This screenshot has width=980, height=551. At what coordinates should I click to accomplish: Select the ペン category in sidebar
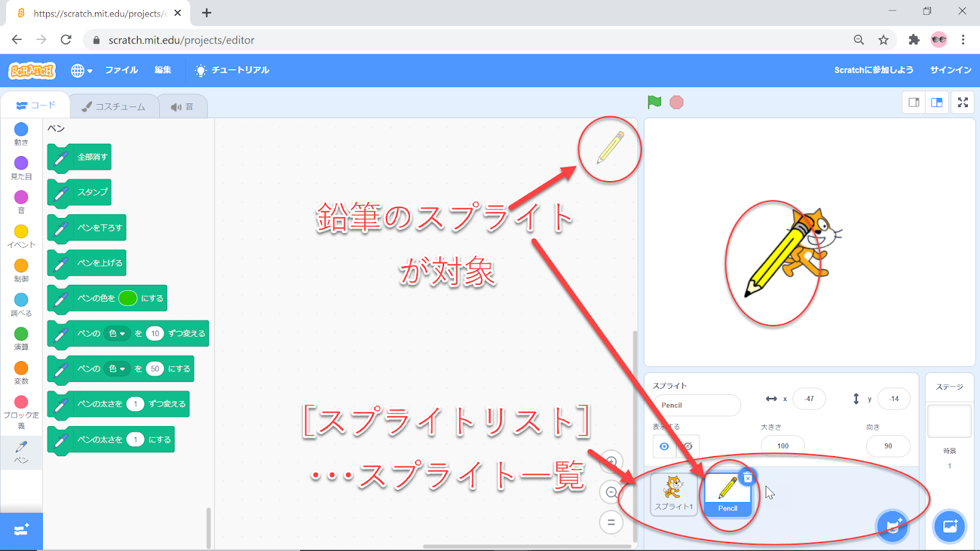tap(21, 452)
